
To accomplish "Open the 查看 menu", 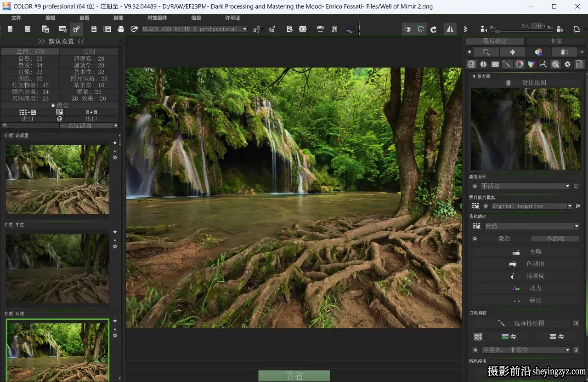I will (84, 17).
